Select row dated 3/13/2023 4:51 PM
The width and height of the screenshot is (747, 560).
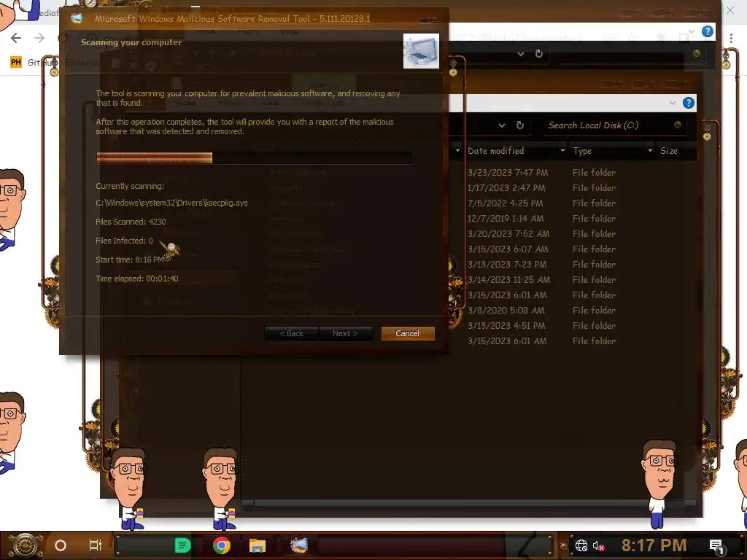pos(506,326)
